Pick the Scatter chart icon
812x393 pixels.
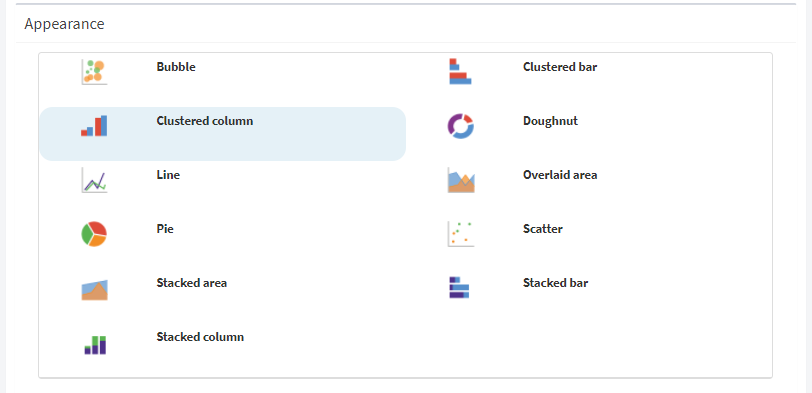(461, 234)
